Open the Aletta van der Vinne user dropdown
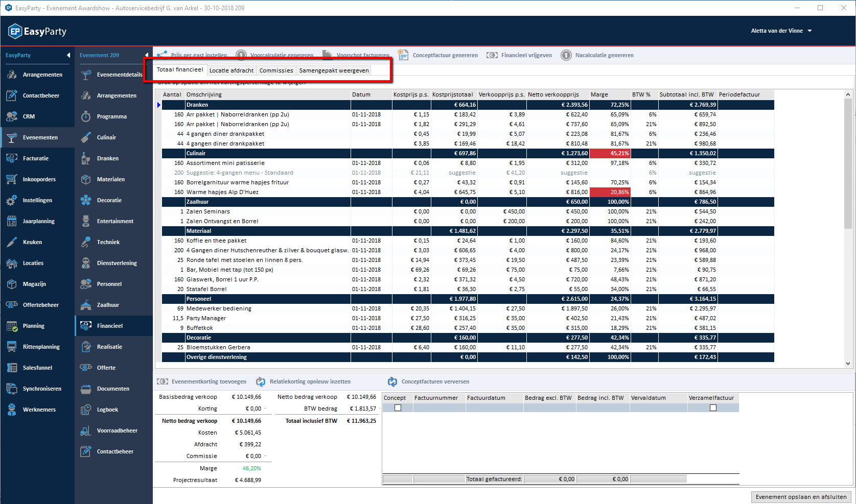Screen dimensions: 856x504 click(x=781, y=31)
